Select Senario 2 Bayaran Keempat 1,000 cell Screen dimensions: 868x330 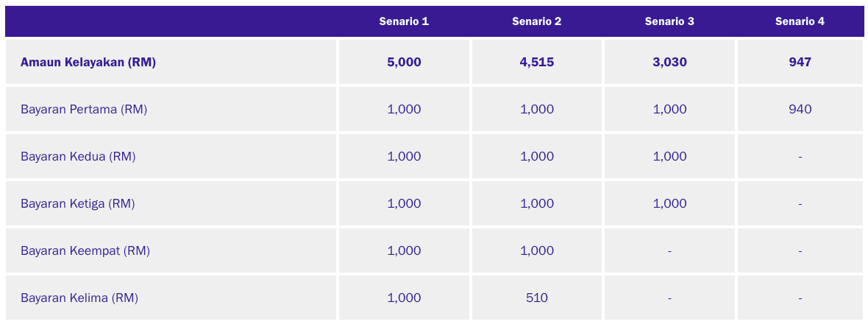tap(536, 251)
